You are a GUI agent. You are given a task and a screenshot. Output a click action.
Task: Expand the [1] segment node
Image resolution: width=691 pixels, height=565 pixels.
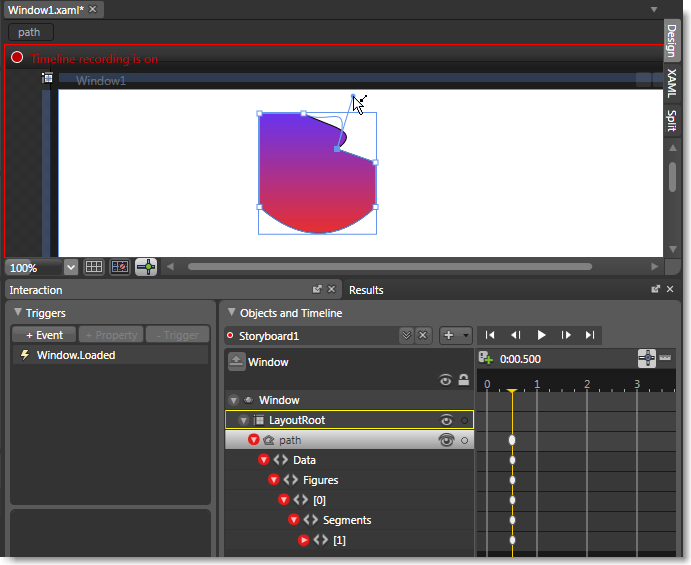[303, 540]
